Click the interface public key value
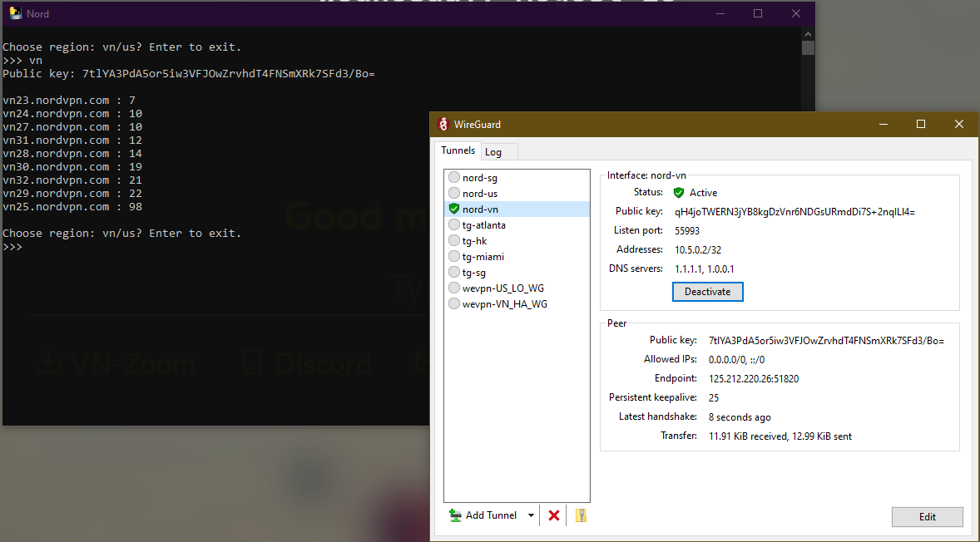Image resolution: width=980 pixels, height=542 pixels. [794, 212]
